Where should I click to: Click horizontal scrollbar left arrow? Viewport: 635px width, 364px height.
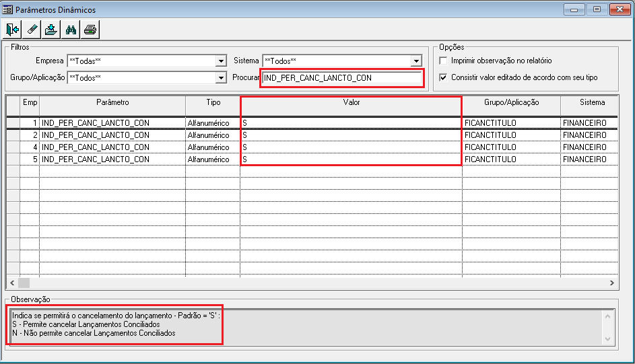pos(12,283)
